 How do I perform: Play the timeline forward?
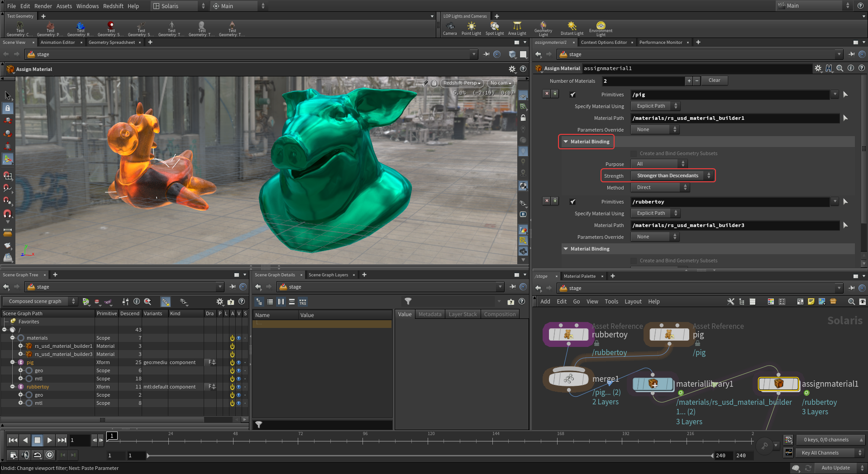click(x=50, y=440)
